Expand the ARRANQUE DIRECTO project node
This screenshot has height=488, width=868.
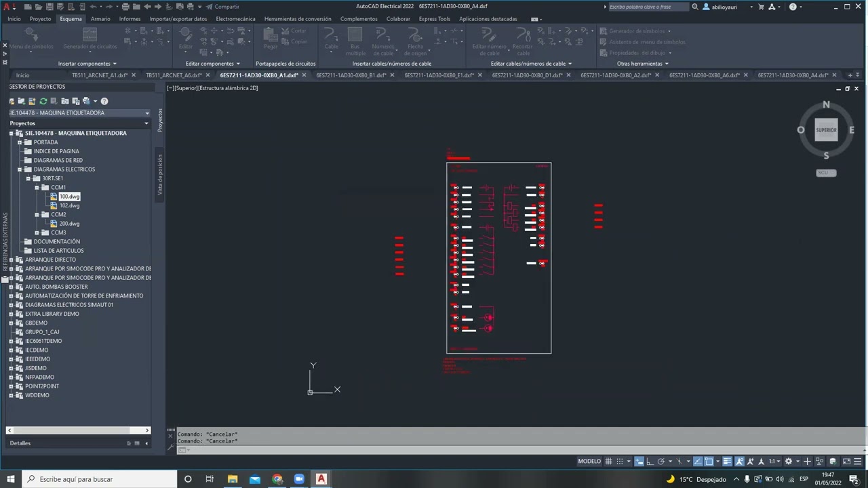[x=11, y=260]
